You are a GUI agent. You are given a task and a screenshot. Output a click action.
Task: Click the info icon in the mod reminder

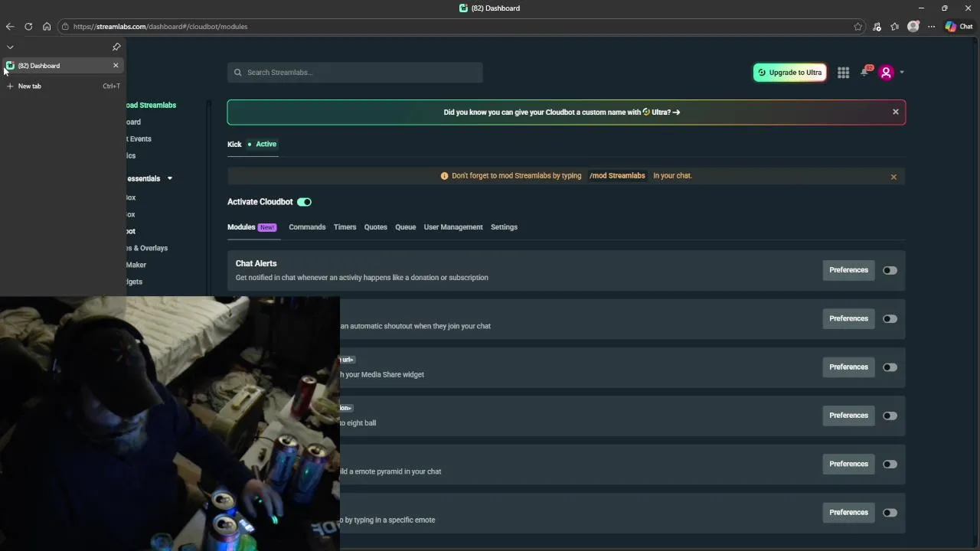click(444, 175)
